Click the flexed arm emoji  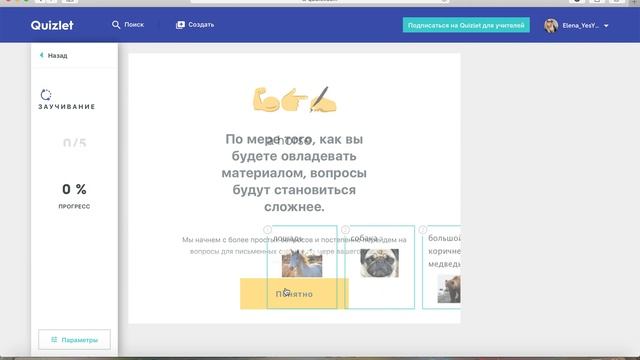click(266, 100)
